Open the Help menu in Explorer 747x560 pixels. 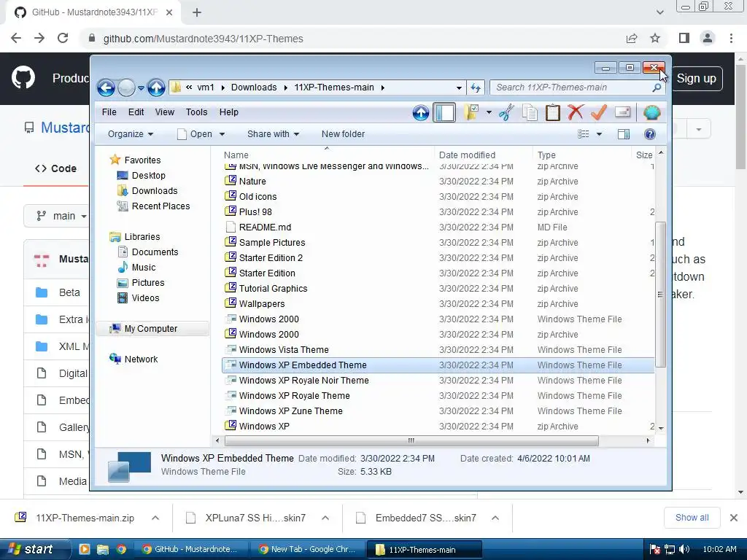click(228, 112)
